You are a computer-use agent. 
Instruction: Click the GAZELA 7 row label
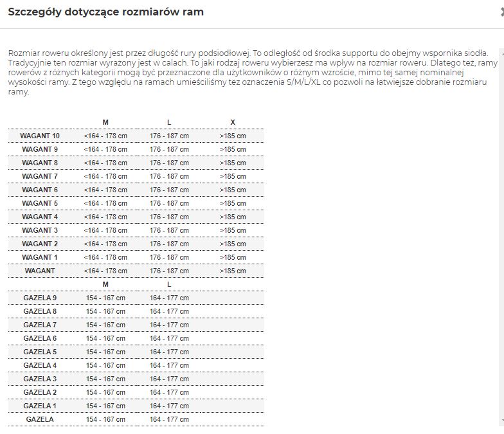(x=40, y=325)
